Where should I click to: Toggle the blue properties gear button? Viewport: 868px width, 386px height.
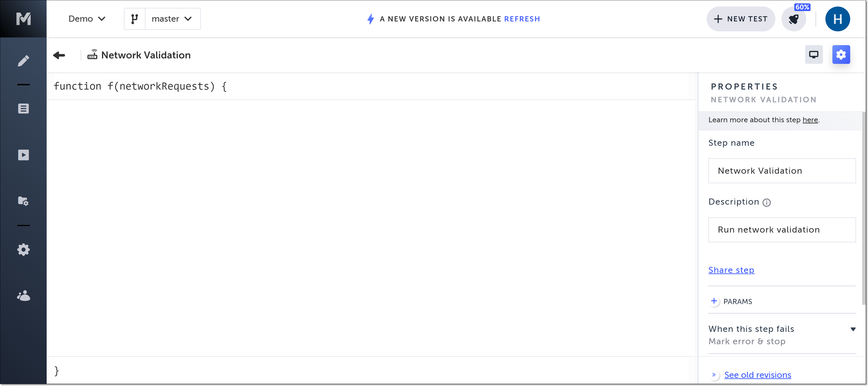841,55
